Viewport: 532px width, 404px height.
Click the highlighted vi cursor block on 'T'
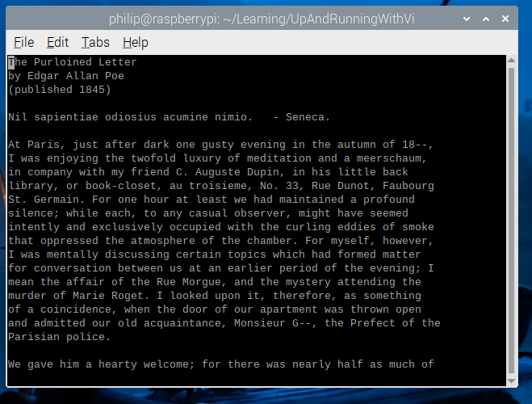click(11, 62)
